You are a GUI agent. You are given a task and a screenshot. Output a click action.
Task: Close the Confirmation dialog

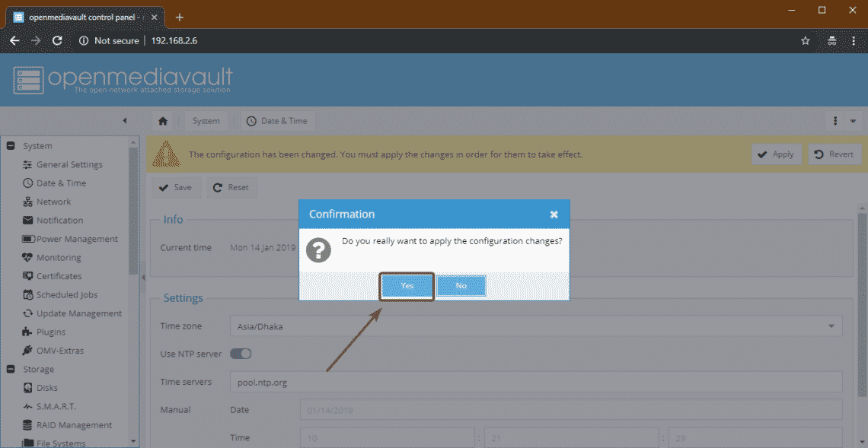[554, 214]
